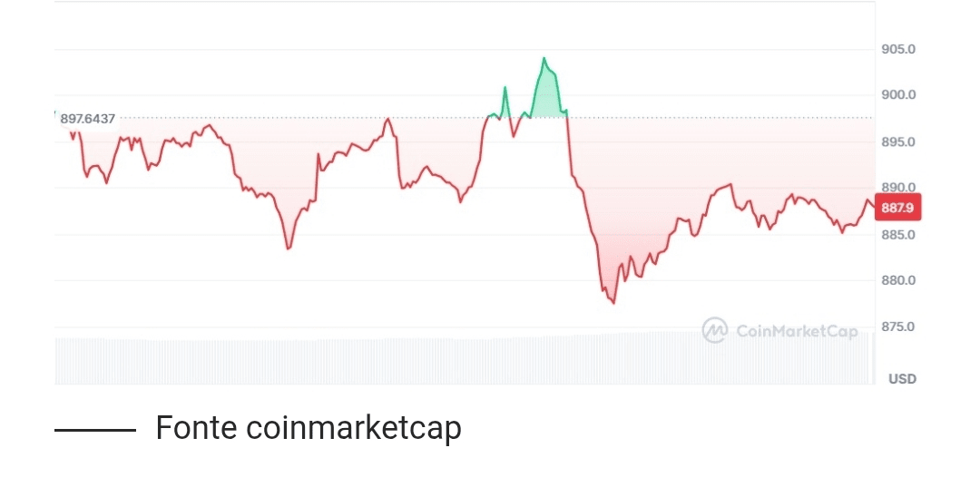Click the CoinMarketCap logo icon
This screenshot has height=487, width=980.
[x=714, y=330]
